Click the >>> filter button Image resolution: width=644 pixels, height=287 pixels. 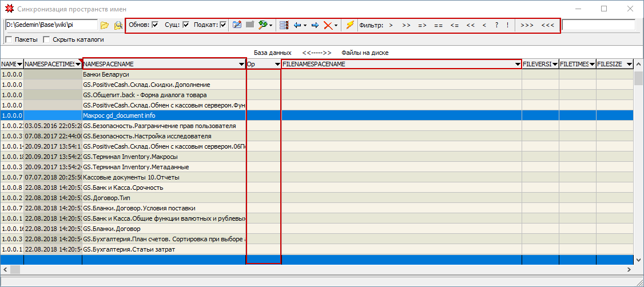[x=527, y=25]
